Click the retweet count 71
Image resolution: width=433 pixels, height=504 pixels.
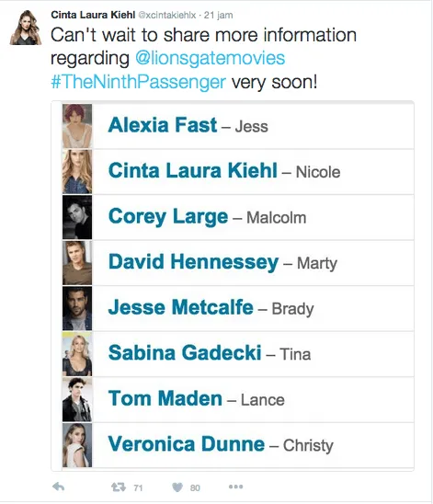(x=138, y=488)
